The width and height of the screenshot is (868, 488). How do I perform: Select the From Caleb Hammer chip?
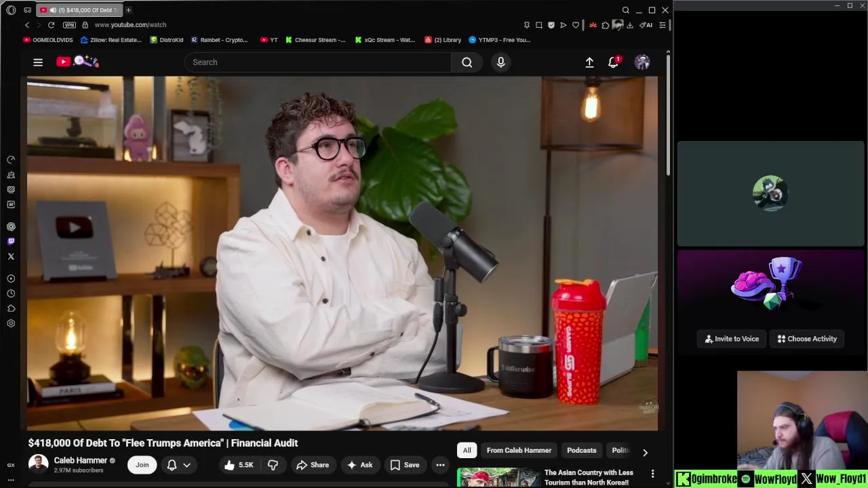pyautogui.click(x=519, y=450)
